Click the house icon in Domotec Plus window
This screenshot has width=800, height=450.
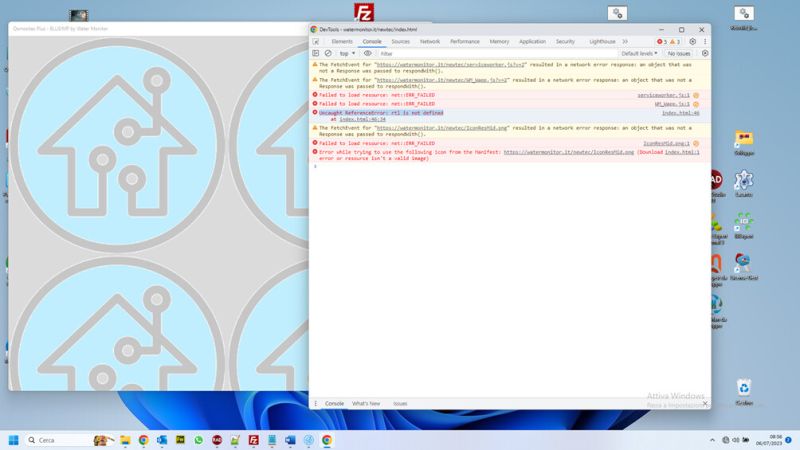click(x=117, y=145)
